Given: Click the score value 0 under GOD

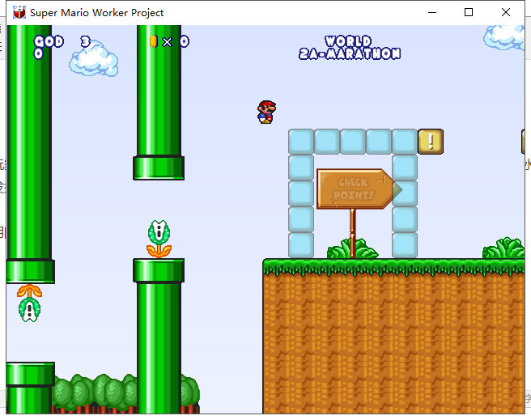Looking at the screenshot, I should coord(38,53).
